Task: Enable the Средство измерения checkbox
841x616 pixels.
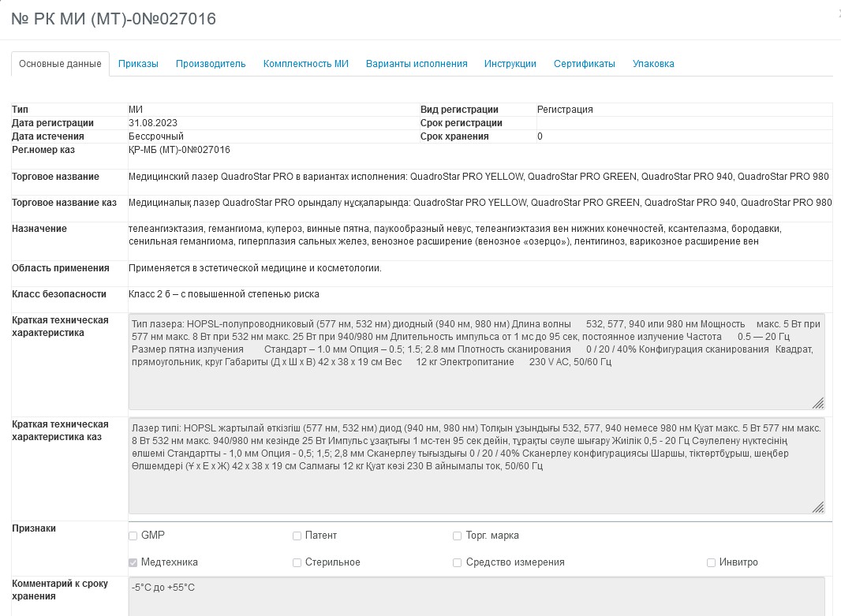Action: point(458,563)
